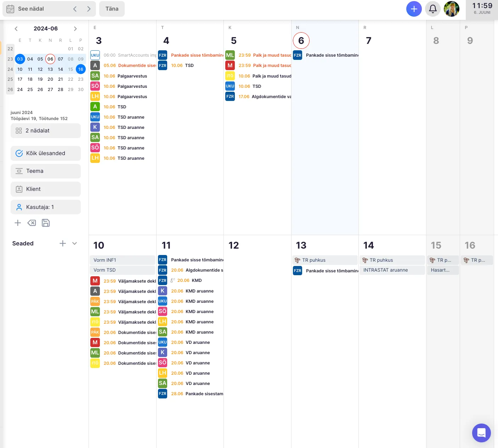Open the Teema filter dropdown
Screen dimensions: 498x448
pyautogui.click(x=46, y=171)
